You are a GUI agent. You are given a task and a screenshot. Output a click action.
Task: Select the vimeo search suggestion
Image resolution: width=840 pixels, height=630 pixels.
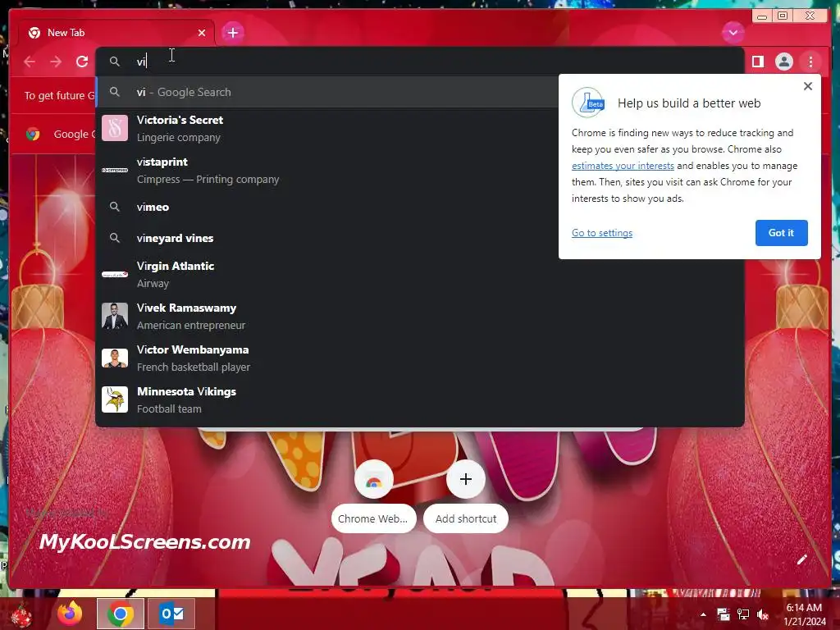pos(326,207)
